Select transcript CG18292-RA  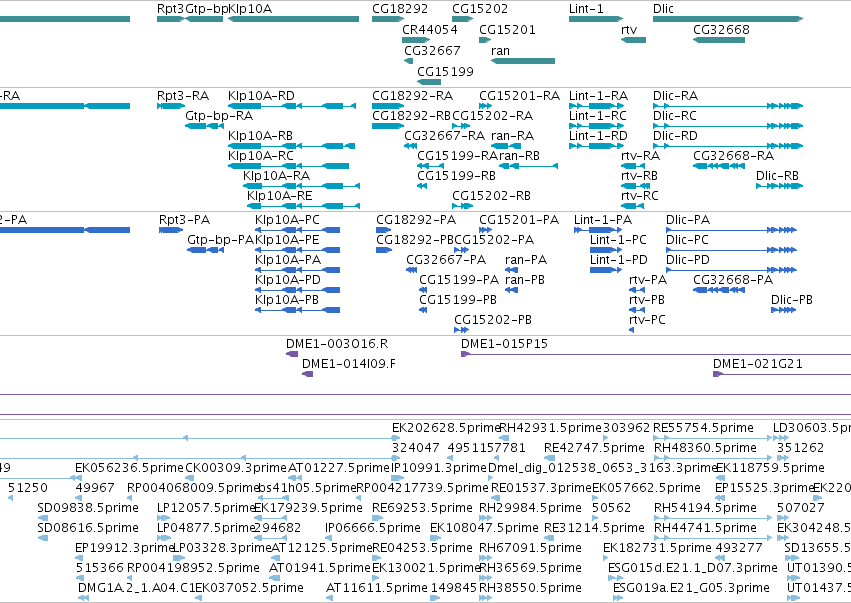tap(388, 106)
